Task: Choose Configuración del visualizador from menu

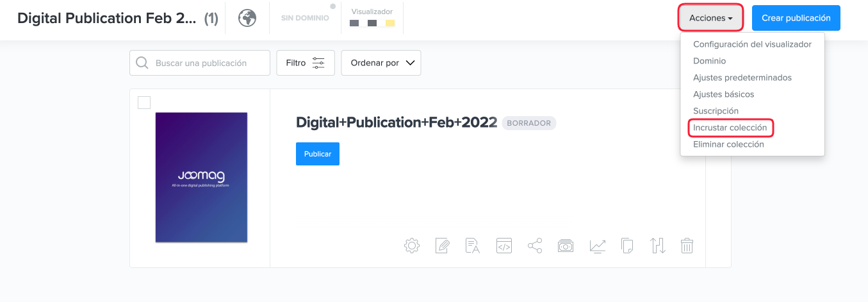Action: 752,44
